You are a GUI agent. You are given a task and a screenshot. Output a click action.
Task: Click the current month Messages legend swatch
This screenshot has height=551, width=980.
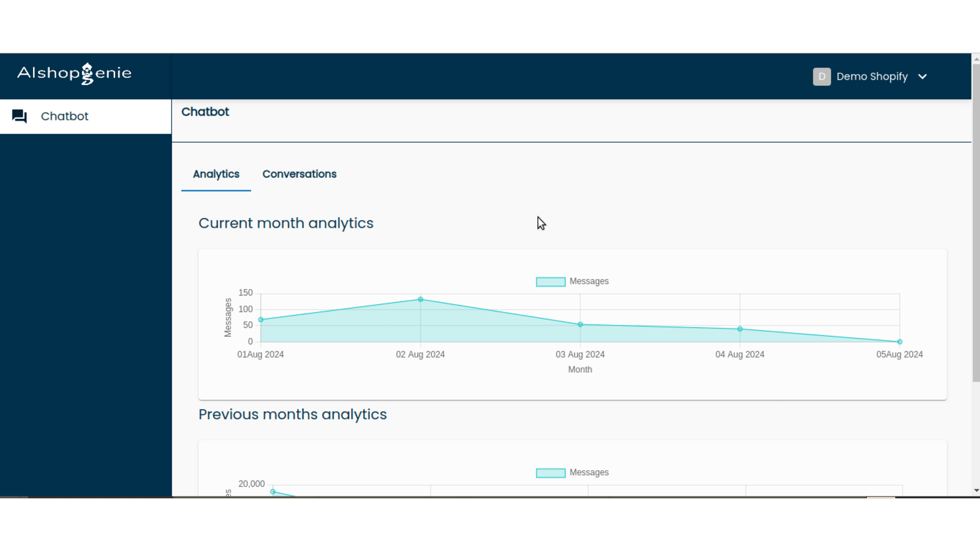tap(550, 282)
